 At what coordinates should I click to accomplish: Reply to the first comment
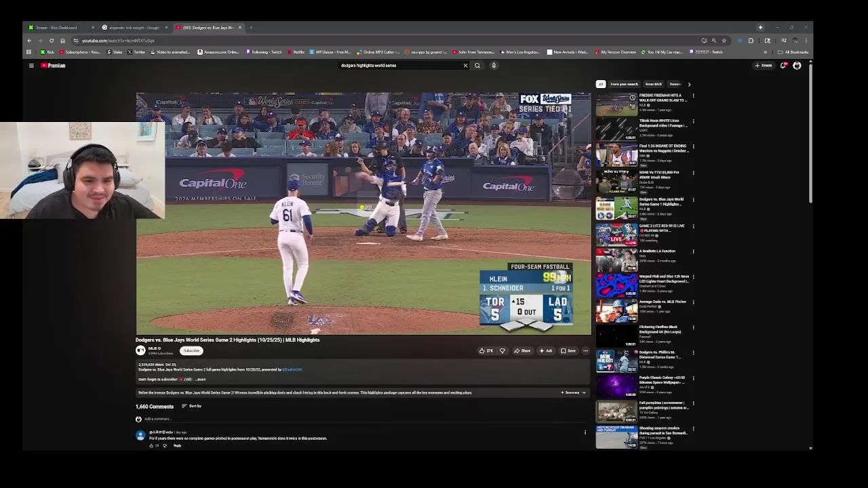point(177,446)
